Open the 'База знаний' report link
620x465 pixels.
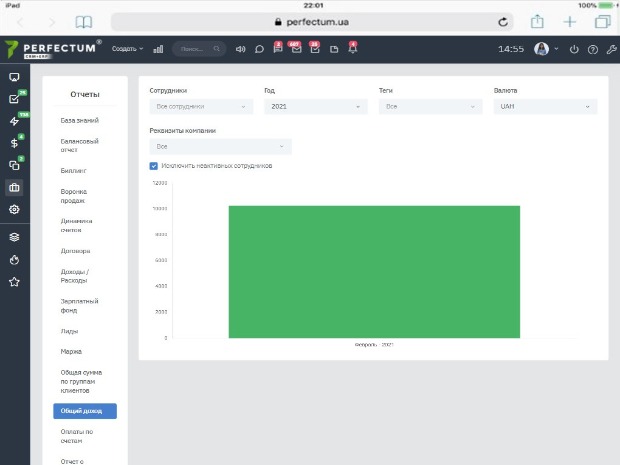click(x=79, y=120)
